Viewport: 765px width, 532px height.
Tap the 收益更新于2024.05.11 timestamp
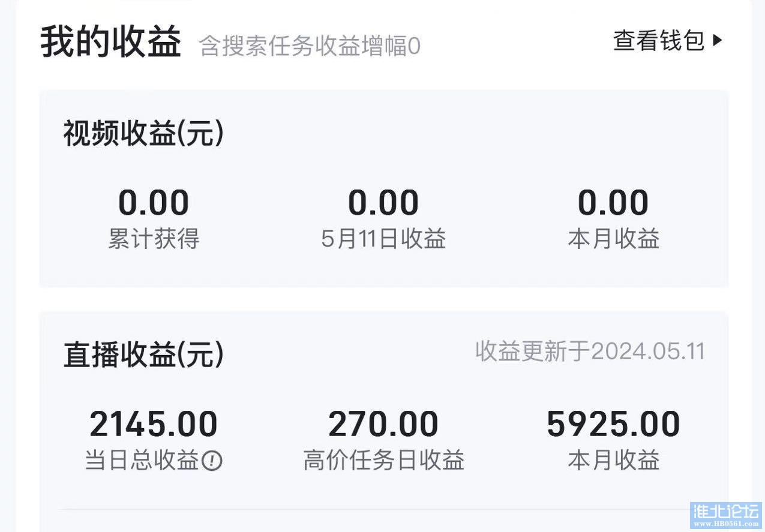pyautogui.click(x=590, y=351)
